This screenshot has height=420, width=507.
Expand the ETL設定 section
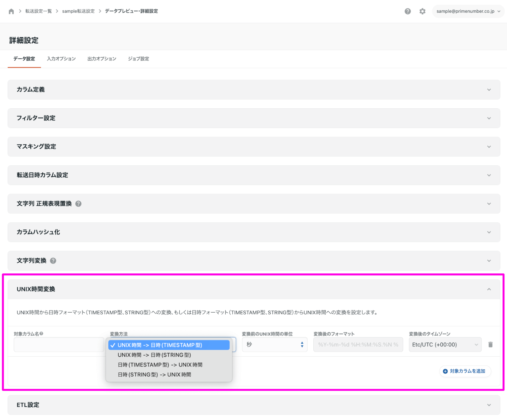tap(254, 405)
